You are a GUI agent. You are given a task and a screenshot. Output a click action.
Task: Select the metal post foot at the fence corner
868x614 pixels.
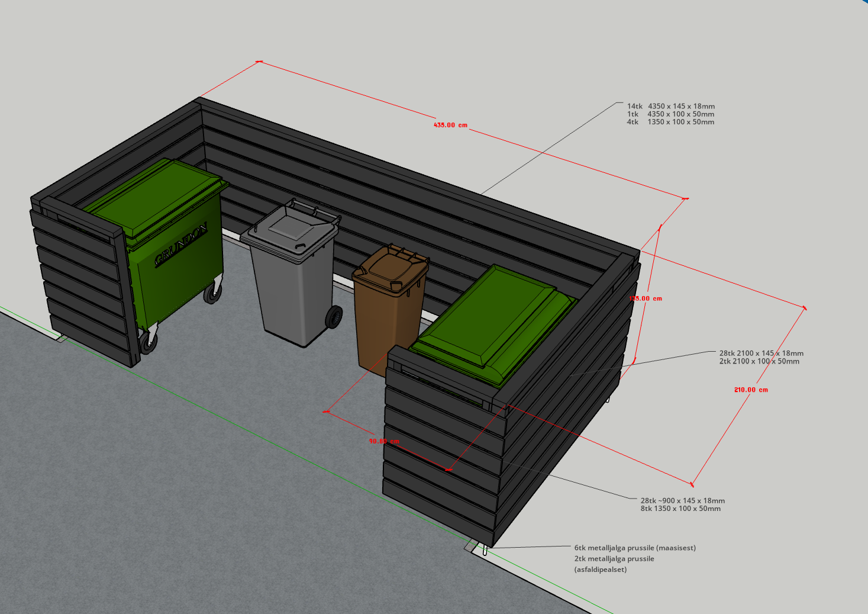click(x=485, y=551)
